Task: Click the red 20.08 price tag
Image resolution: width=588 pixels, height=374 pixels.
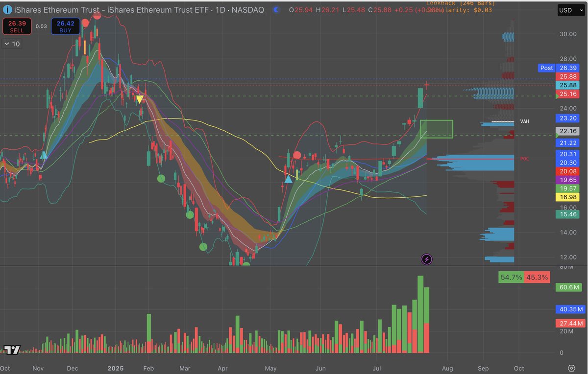Action: (568, 171)
